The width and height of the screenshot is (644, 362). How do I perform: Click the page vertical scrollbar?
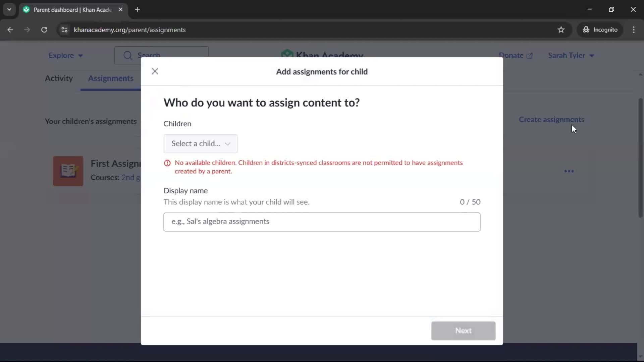(640, 158)
